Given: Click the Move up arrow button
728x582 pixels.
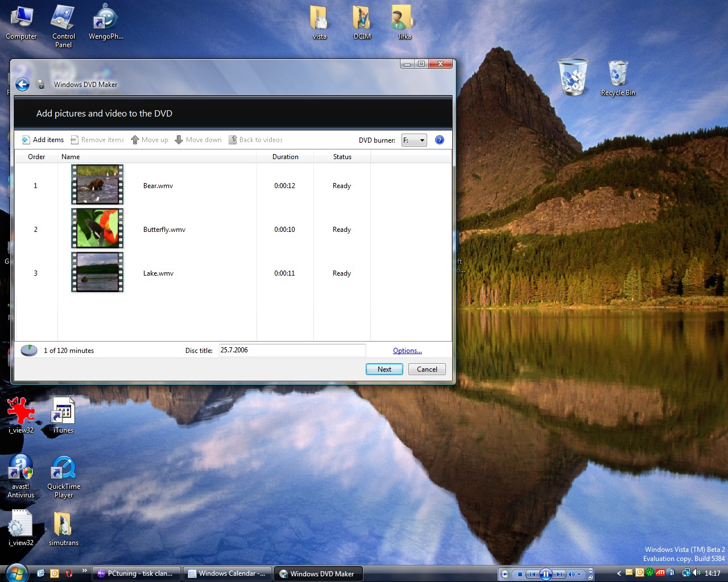Looking at the screenshot, I should (x=149, y=140).
